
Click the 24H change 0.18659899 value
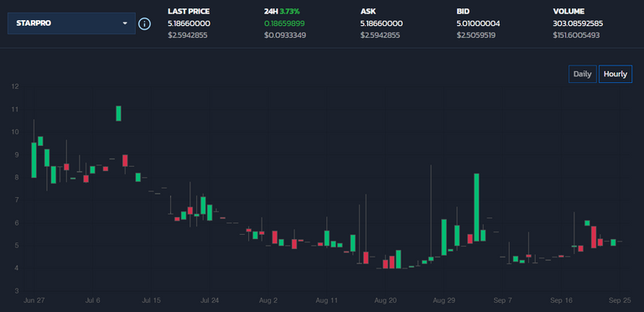tap(284, 23)
